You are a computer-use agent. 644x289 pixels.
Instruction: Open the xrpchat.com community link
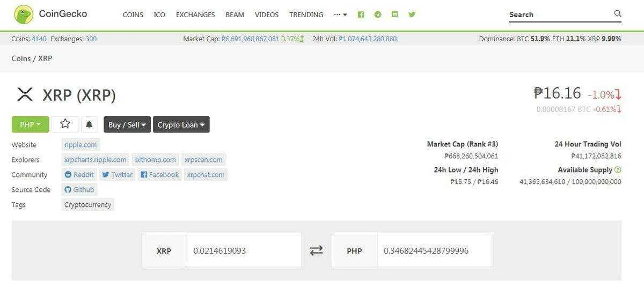(x=206, y=175)
